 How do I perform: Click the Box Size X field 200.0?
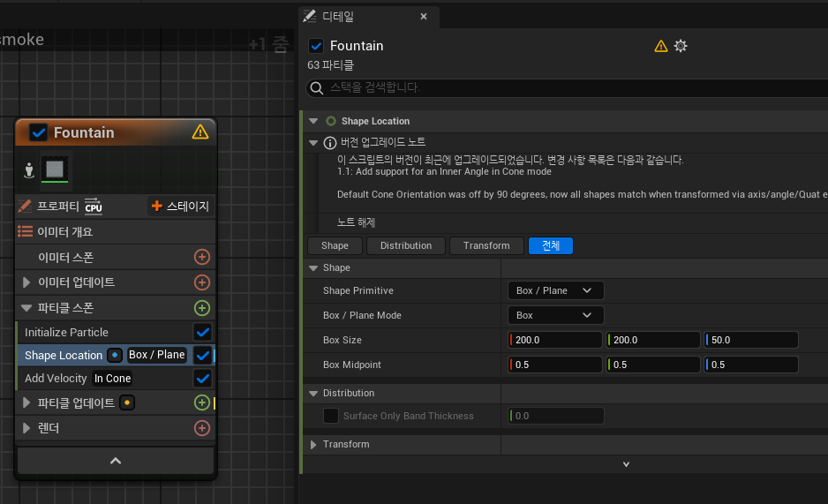[x=555, y=340]
